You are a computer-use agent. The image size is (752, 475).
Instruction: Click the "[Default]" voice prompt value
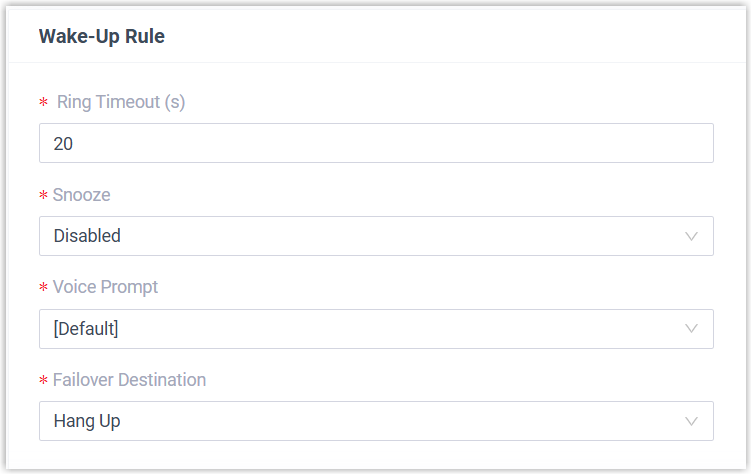pyautogui.click(x=86, y=329)
